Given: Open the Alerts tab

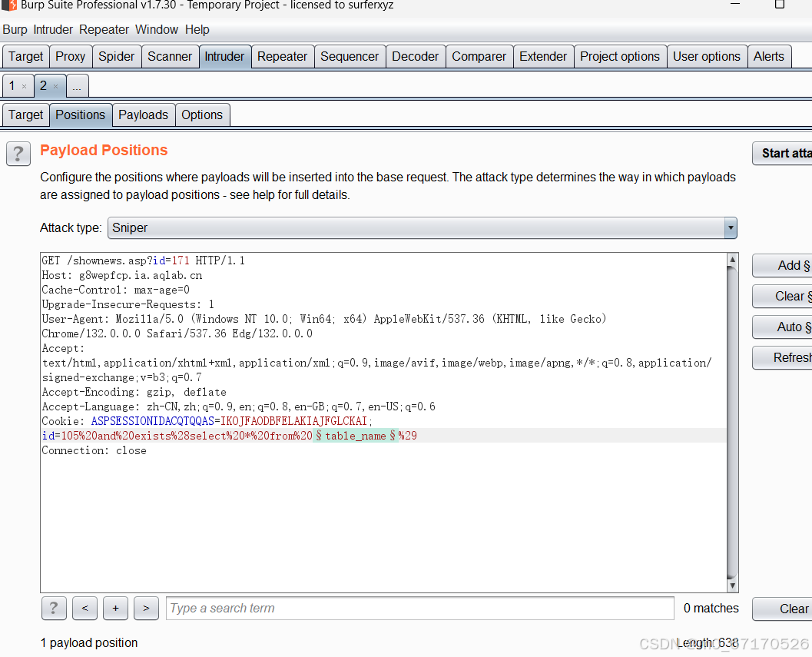Looking at the screenshot, I should pyautogui.click(x=769, y=56).
